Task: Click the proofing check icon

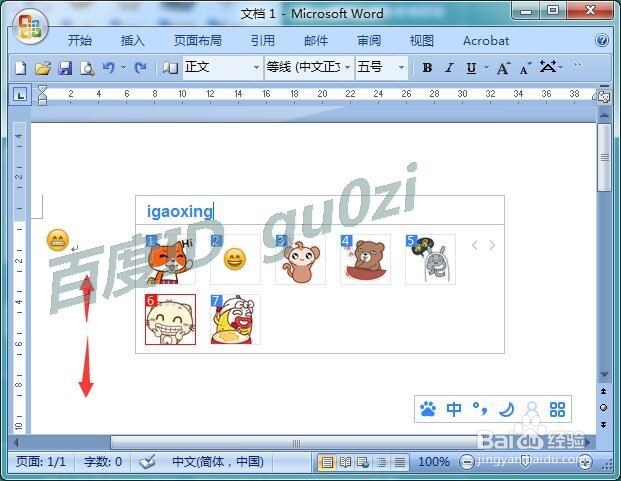Action: pyautogui.click(x=147, y=462)
